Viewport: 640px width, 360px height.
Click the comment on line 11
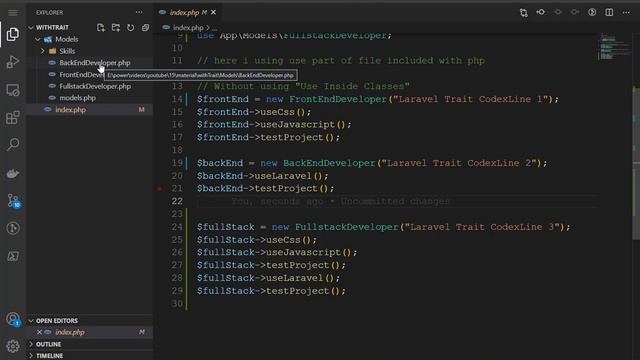pos(340,61)
